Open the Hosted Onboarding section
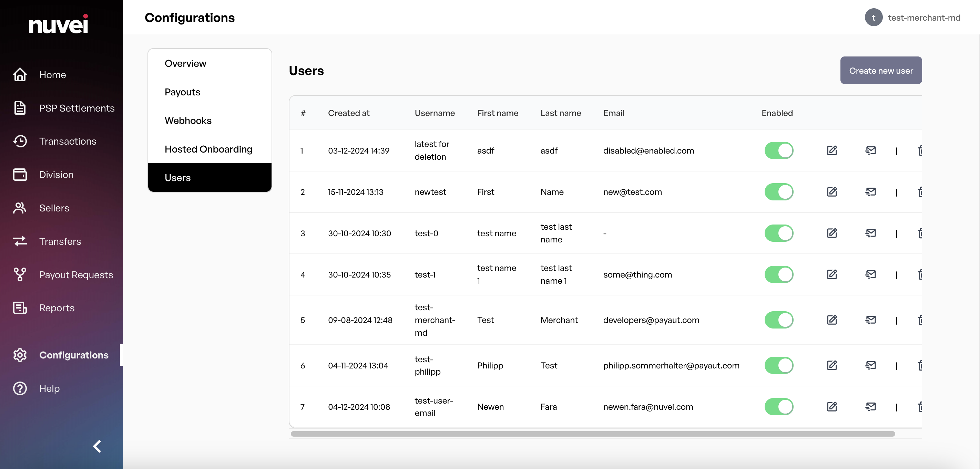This screenshot has height=469, width=980. 208,149
